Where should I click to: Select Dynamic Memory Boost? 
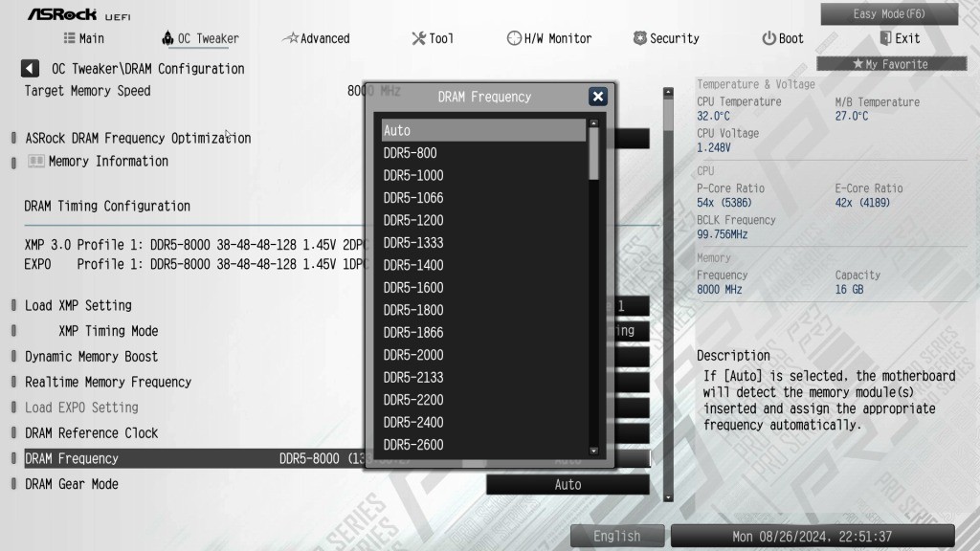(91, 357)
